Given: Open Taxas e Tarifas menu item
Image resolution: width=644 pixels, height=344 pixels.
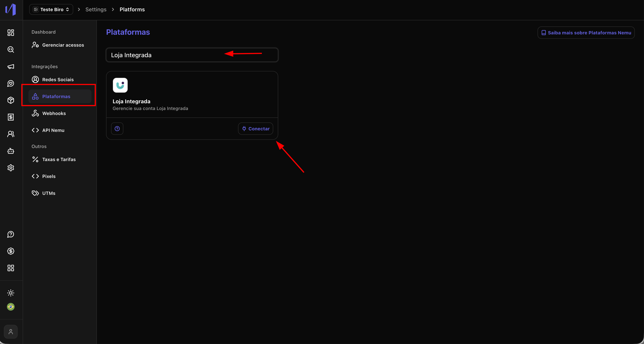Looking at the screenshot, I should click(x=59, y=159).
